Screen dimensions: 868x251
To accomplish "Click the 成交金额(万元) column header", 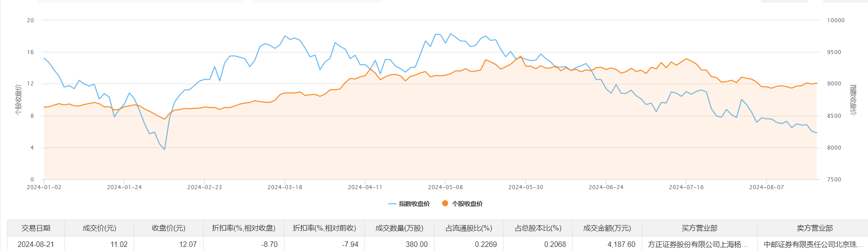I will click(x=607, y=228).
